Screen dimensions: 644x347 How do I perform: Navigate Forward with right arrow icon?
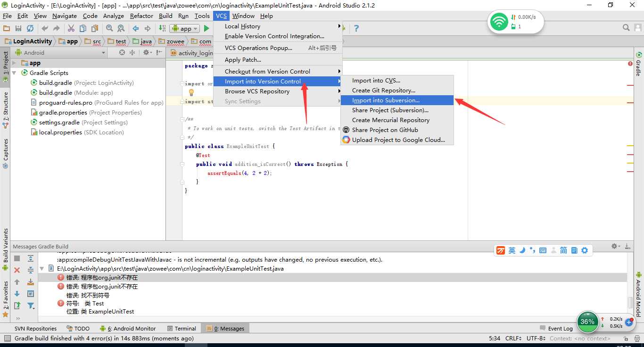[x=148, y=29]
